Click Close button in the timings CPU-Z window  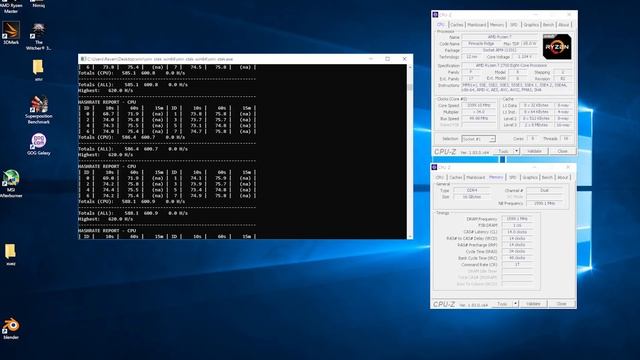(562, 304)
